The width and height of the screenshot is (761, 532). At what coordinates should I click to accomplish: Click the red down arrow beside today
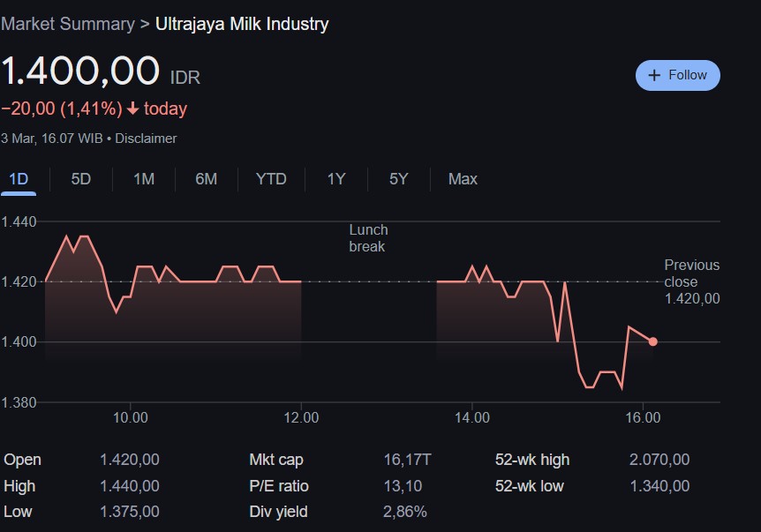[x=132, y=109]
